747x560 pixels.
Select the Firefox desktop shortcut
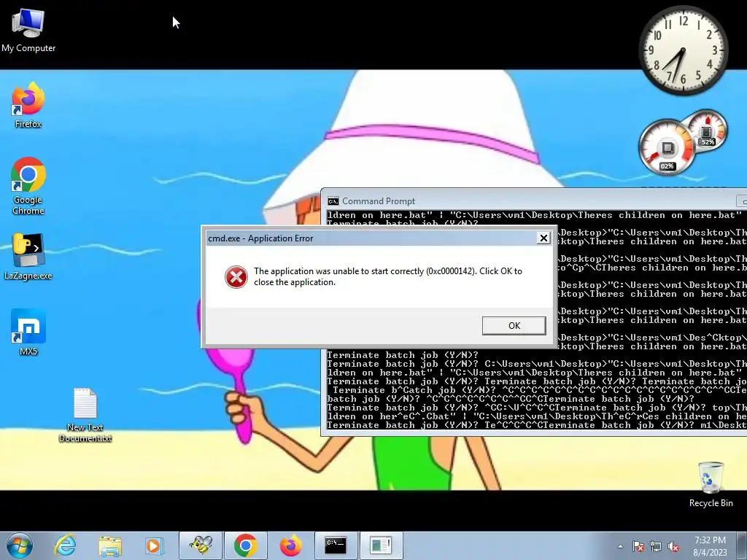coord(28,106)
